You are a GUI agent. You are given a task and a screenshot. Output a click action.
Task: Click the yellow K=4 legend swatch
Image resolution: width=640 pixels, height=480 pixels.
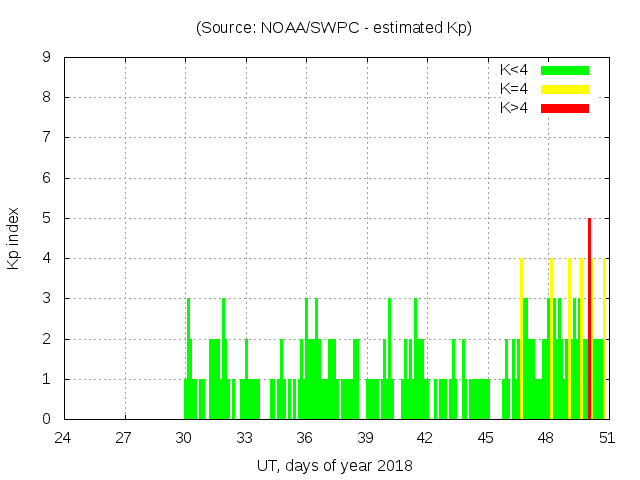[x=565, y=89]
